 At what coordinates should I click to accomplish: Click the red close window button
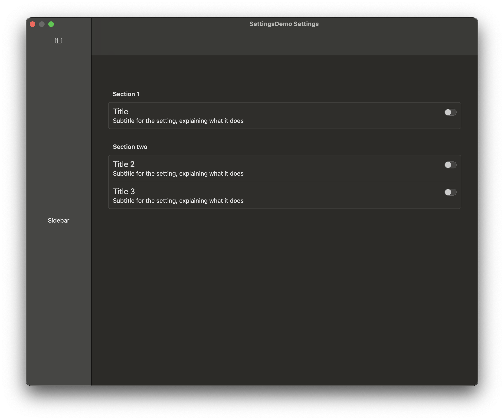point(33,24)
